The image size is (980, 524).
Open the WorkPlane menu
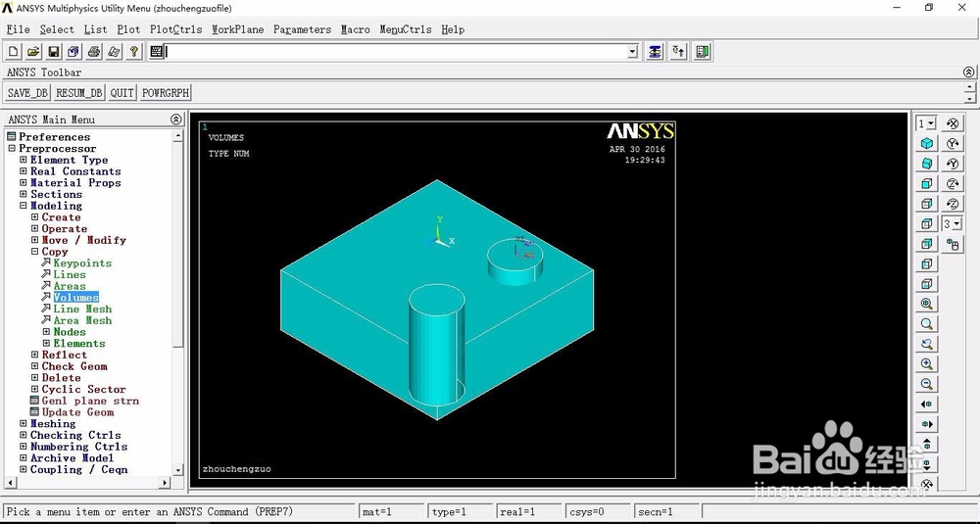click(238, 29)
